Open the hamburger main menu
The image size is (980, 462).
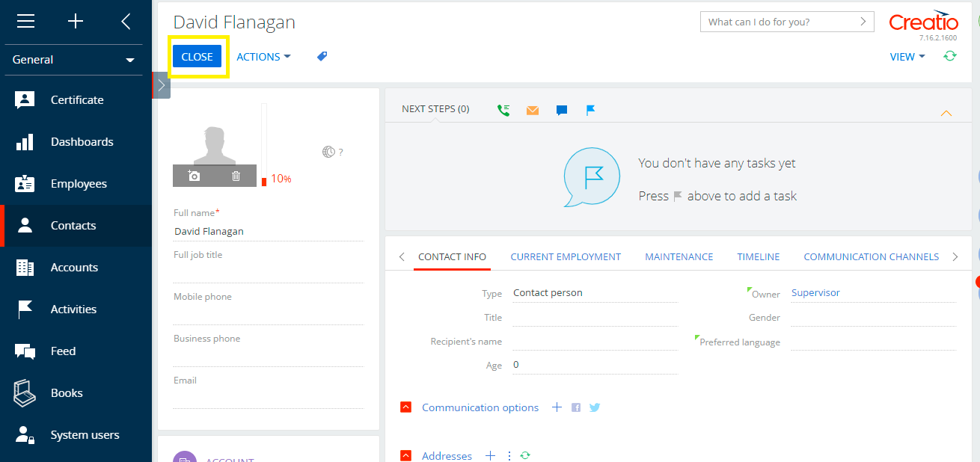25,22
